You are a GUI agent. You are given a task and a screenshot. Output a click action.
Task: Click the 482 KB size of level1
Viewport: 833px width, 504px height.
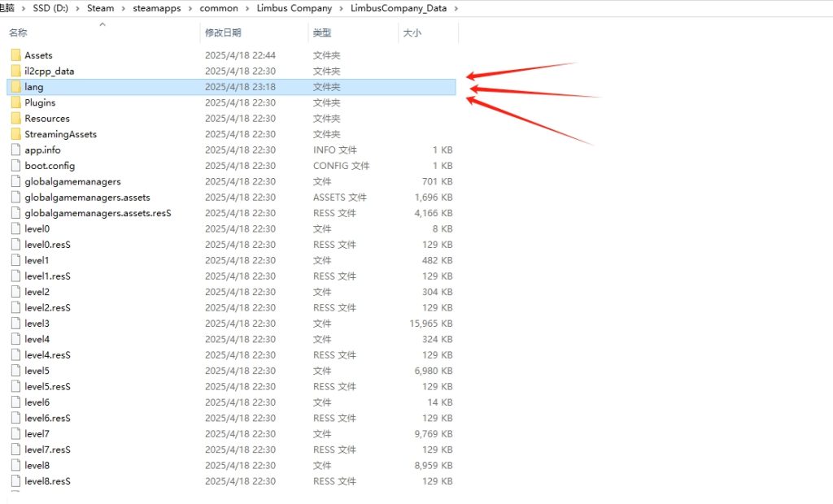(x=437, y=260)
